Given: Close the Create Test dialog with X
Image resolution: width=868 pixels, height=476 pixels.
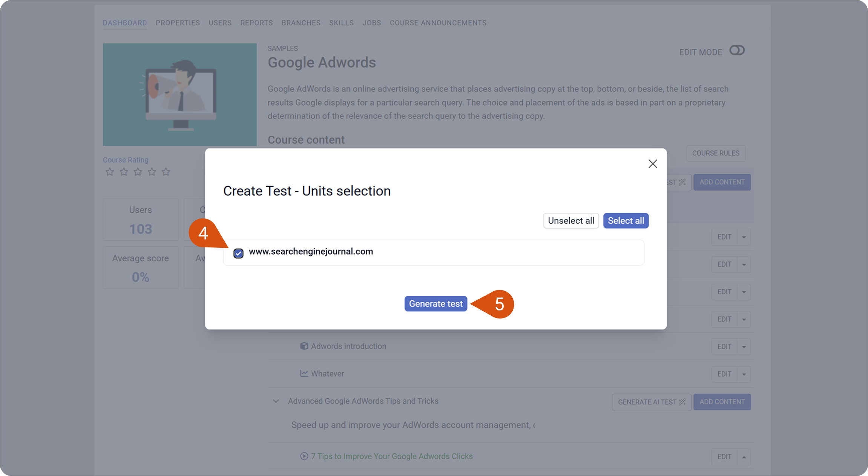Looking at the screenshot, I should tap(653, 164).
